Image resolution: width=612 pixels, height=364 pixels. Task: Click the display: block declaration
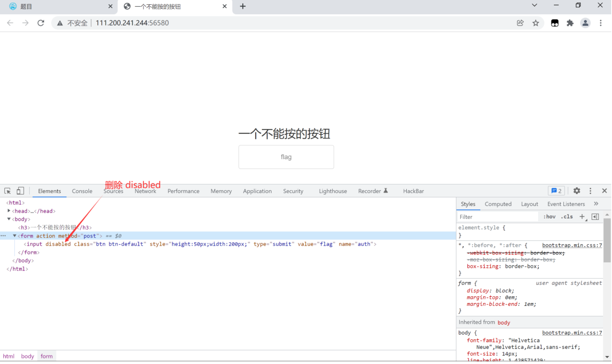click(490, 291)
